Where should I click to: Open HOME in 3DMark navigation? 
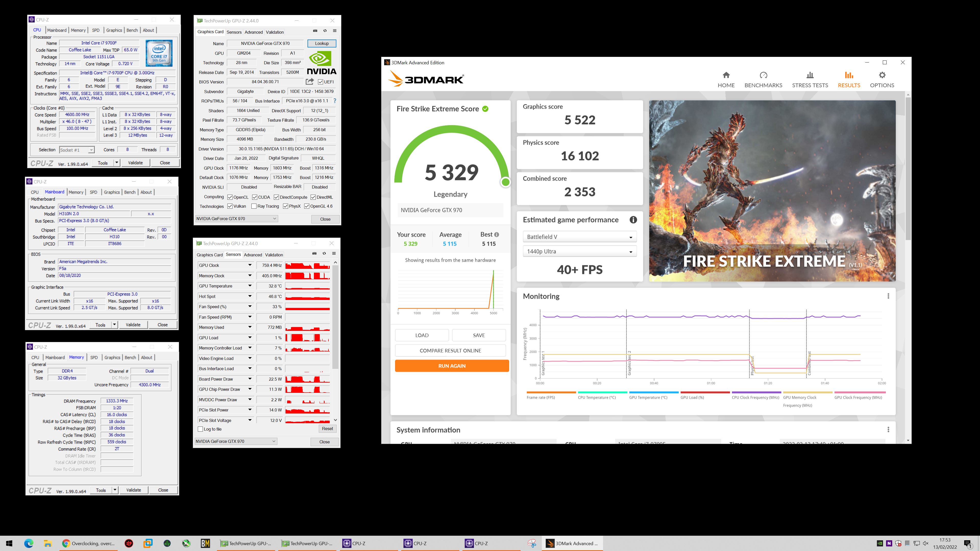coord(726,80)
